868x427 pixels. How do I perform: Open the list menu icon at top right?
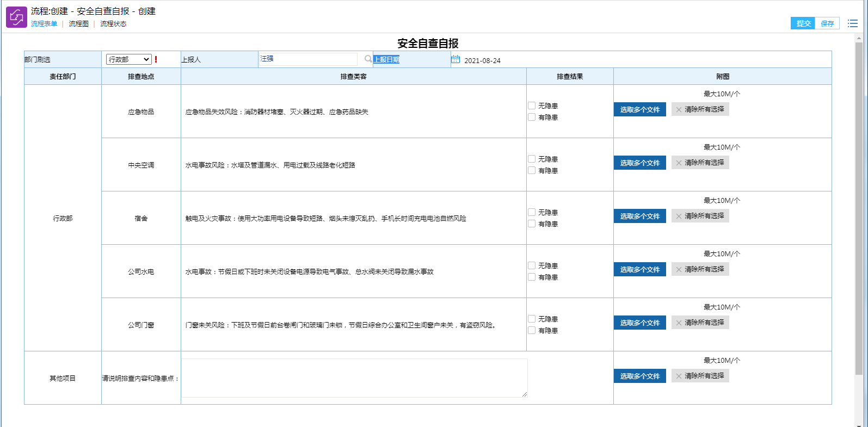point(852,23)
